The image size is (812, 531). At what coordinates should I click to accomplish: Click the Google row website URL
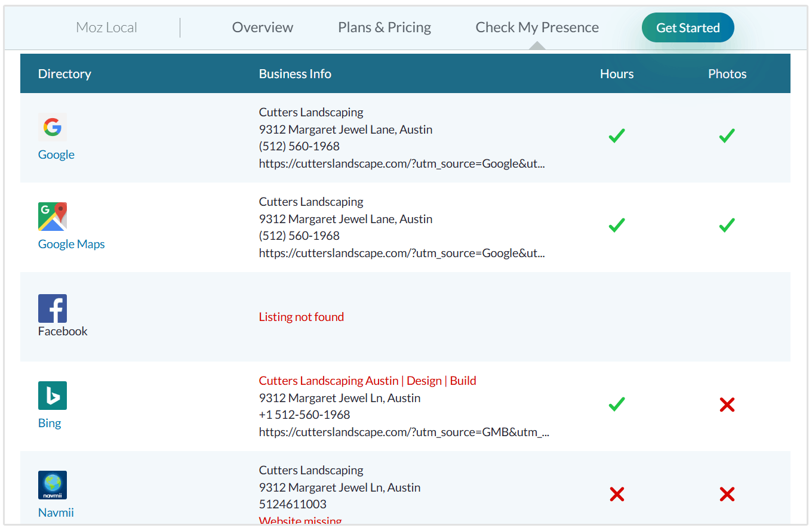pyautogui.click(x=402, y=163)
